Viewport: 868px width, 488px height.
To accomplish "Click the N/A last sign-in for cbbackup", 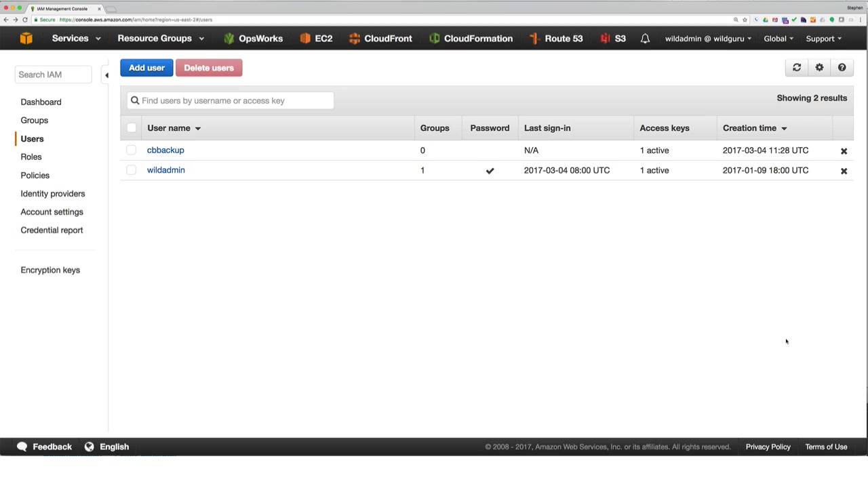I will click(531, 150).
